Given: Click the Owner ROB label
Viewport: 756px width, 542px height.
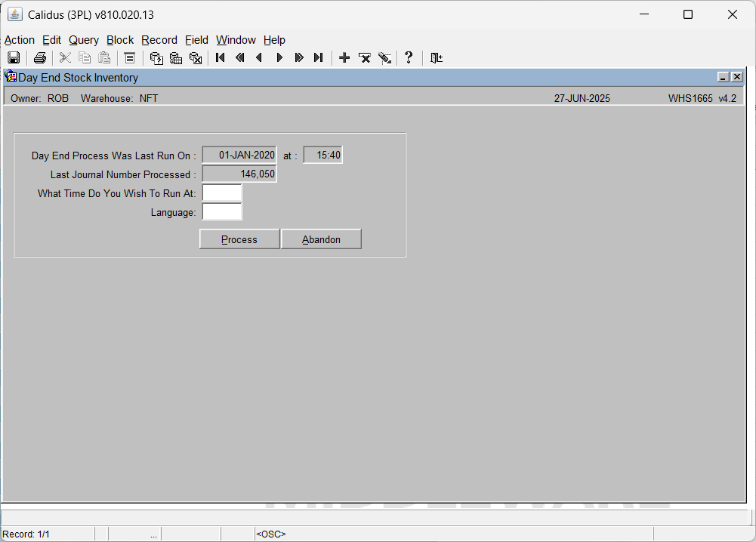Looking at the screenshot, I should point(39,98).
